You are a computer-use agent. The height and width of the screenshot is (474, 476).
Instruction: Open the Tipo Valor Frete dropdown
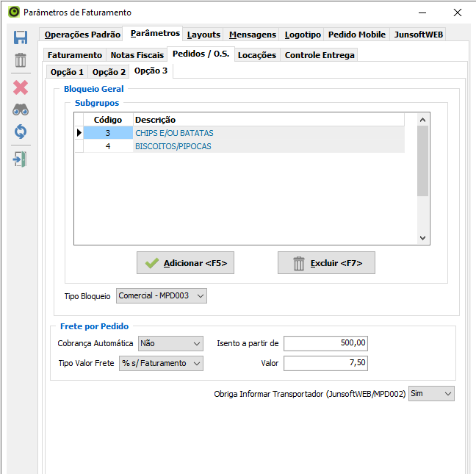(160, 363)
